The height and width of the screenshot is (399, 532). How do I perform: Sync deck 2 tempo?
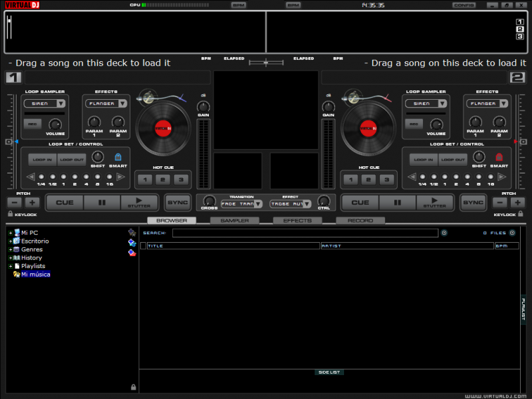(x=473, y=203)
